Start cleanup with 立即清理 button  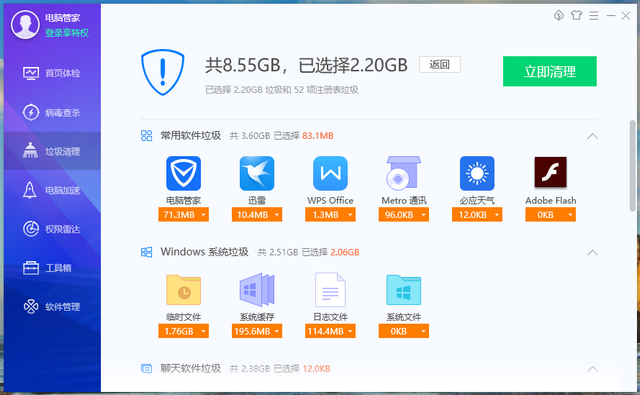549,71
